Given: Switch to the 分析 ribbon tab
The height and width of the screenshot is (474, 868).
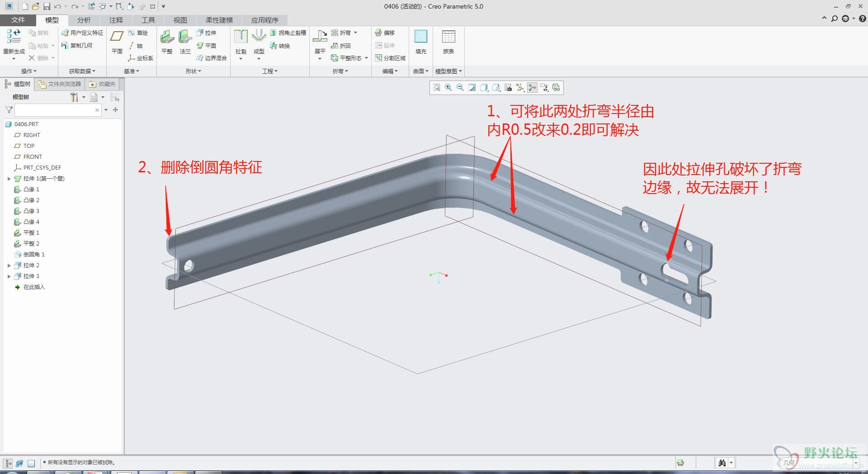Looking at the screenshot, I should pos(84,20).
